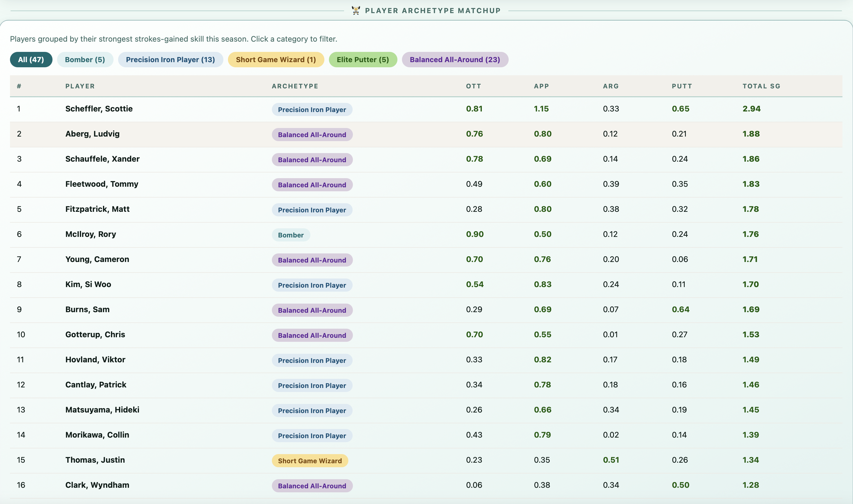The image size is (853, 504).
Task: Select player McIlroy, Rory
Action: (x=91, y=234)
